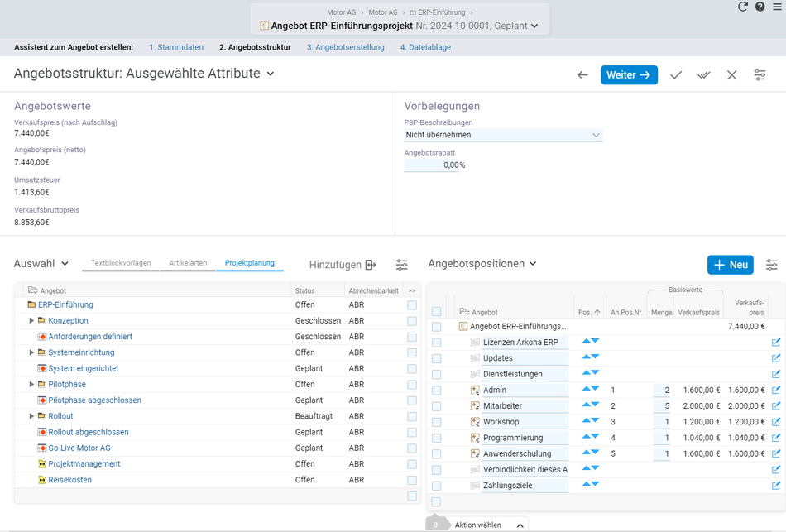The height and width of the screenshot is (532, 786).
Task: Expand the Rollout tree node
Action: click(31, 416)
